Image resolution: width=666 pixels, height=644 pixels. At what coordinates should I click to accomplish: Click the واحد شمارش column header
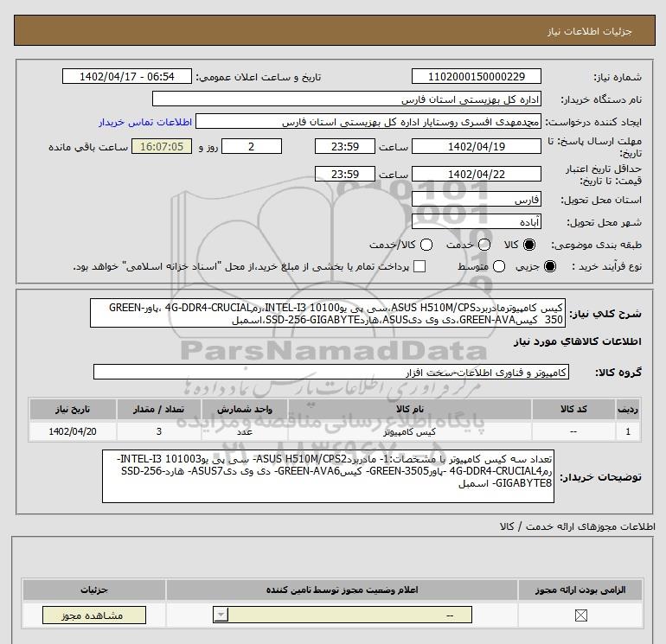pyautogui.click(x=245, y=409)
